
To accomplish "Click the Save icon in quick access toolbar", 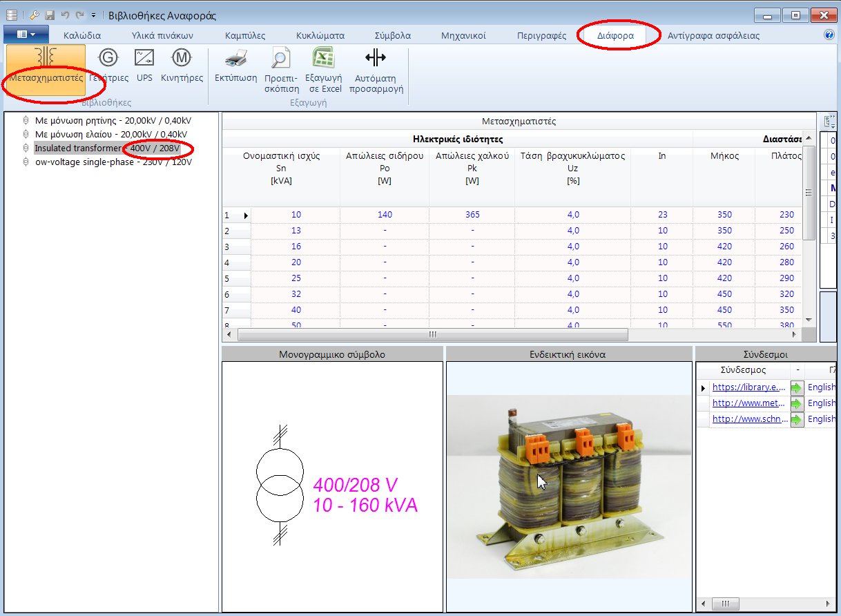I will point(48,15).
